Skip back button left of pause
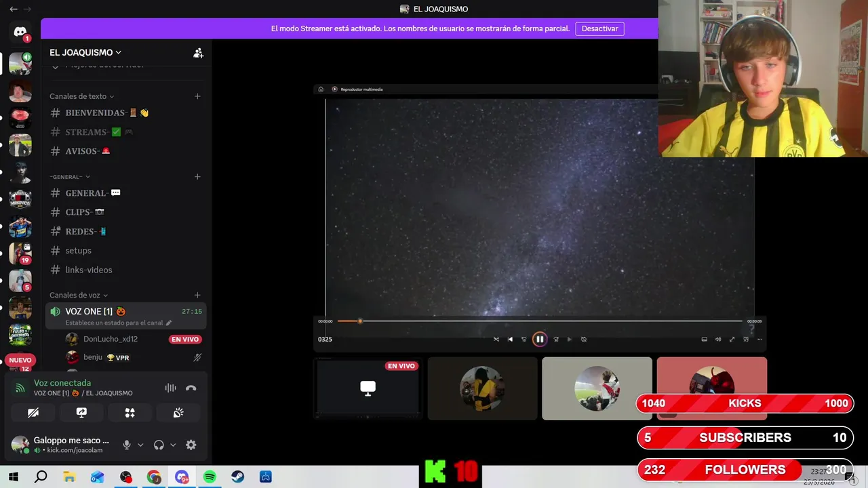The height and width of the screenshot is (488, 868). pyautogui.click(x=524, y=340)
